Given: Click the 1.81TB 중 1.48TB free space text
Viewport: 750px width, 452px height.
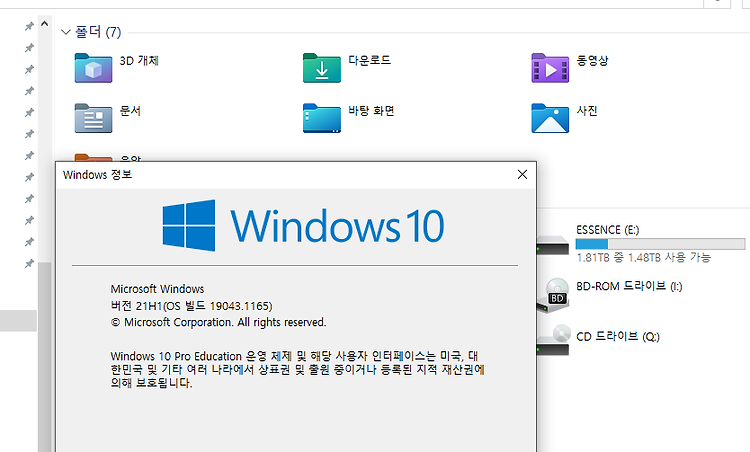Looking at the screenshot, I should tap(643, 257).
